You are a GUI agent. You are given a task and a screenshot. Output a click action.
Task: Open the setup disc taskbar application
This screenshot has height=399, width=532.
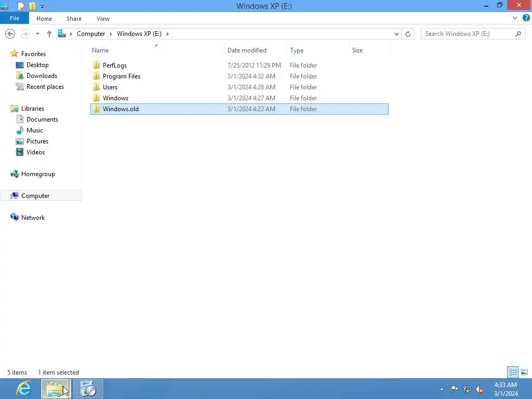[x=88, y=389]
